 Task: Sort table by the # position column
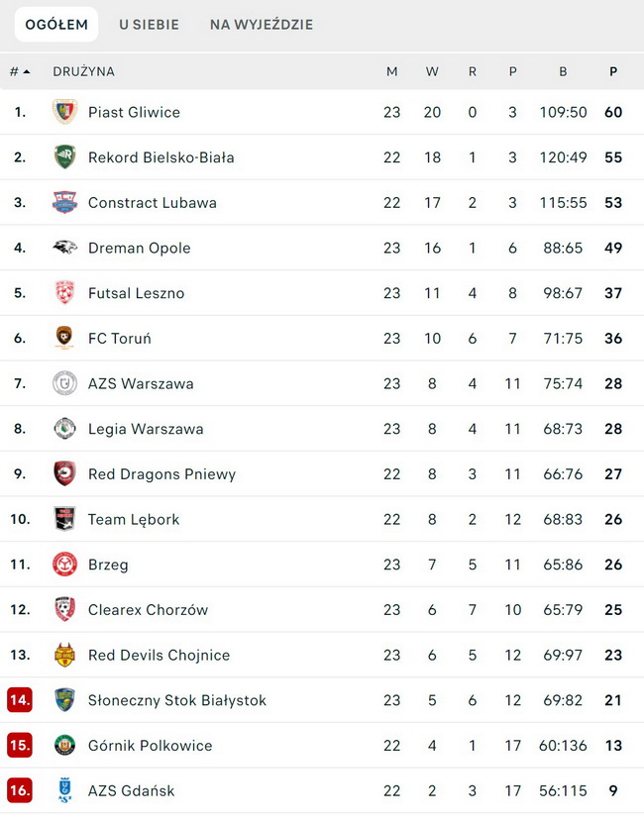(x=19, y=71)
